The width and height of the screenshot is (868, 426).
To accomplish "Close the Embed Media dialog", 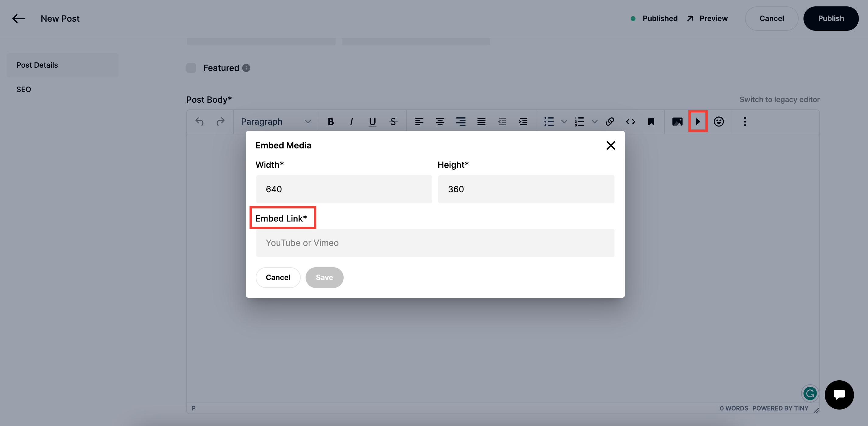I will 610,145.
